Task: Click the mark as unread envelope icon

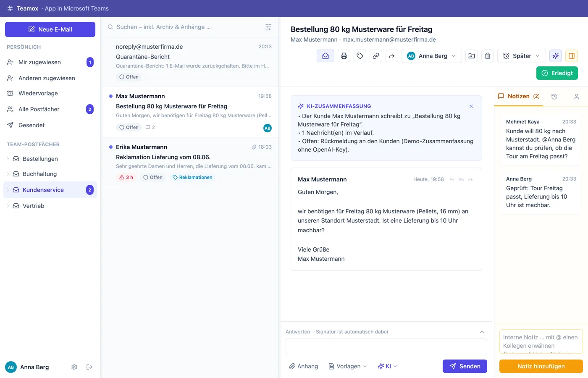Action: coord(325,56)
